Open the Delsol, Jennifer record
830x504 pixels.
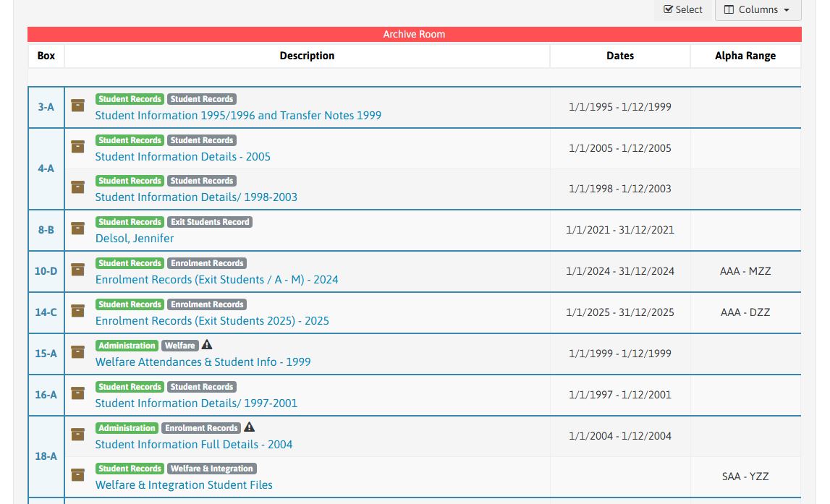(x=135, y=238)
